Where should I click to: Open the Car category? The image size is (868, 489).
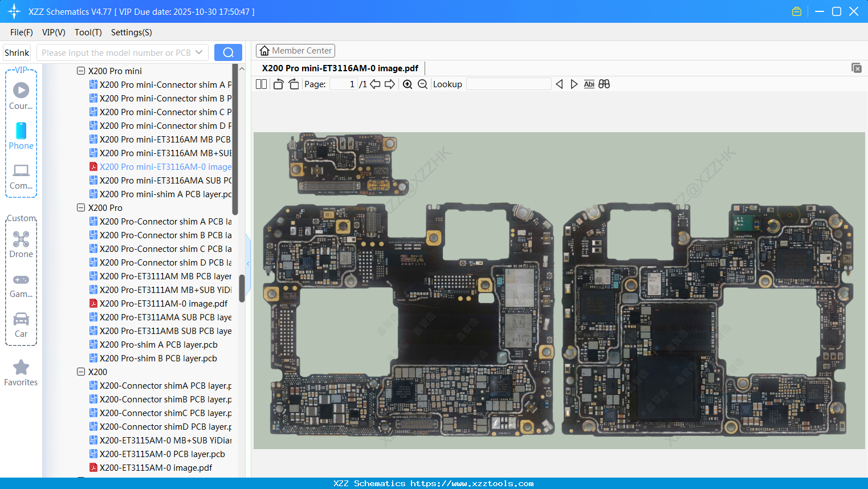pos(21,324)
